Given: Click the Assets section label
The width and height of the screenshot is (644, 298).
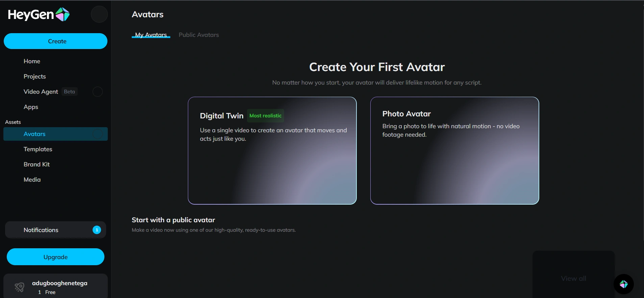Looking at the screenshot, I should click(x=13, y=122).
